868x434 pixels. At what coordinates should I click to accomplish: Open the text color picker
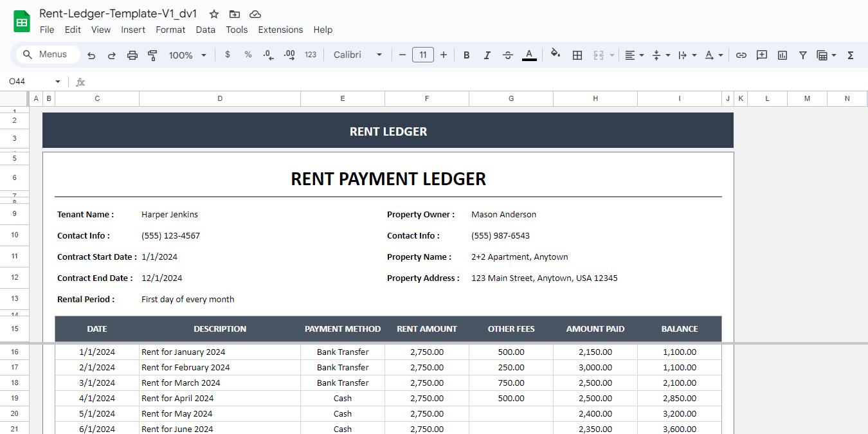tap(529, 55)
